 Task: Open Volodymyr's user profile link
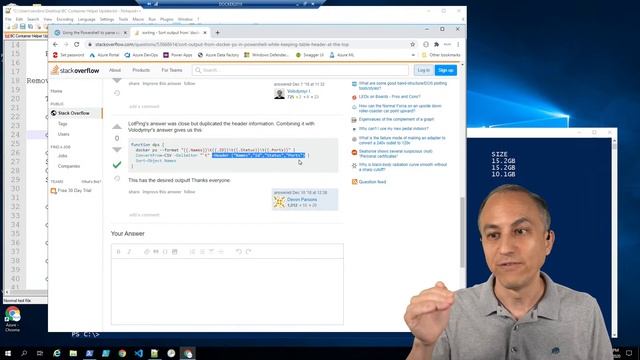pyautogui.click(x=298, y=91)
